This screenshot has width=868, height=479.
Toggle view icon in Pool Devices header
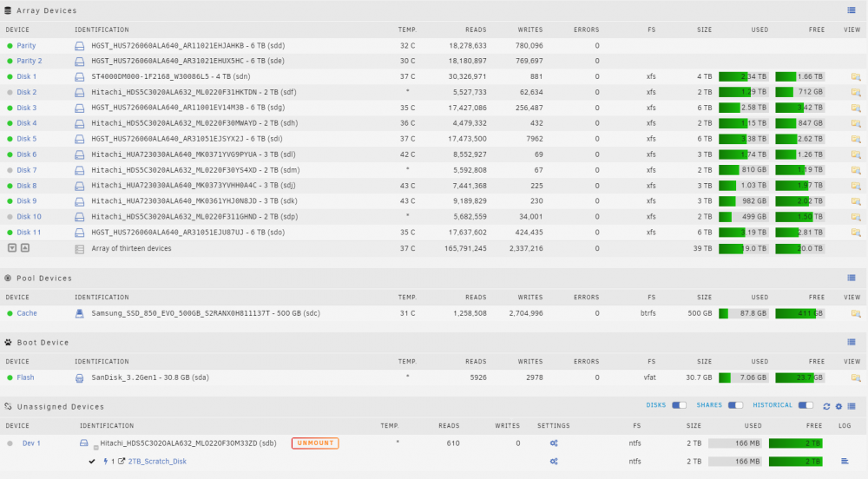[x=852, y=279]
